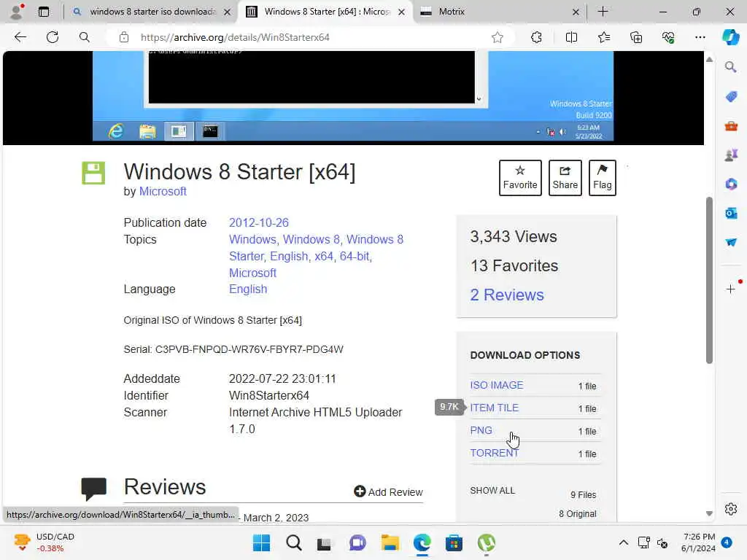Click the browser profile avatar icon
The width and height of the screenshot is (747, 560).
coord(18,12)
